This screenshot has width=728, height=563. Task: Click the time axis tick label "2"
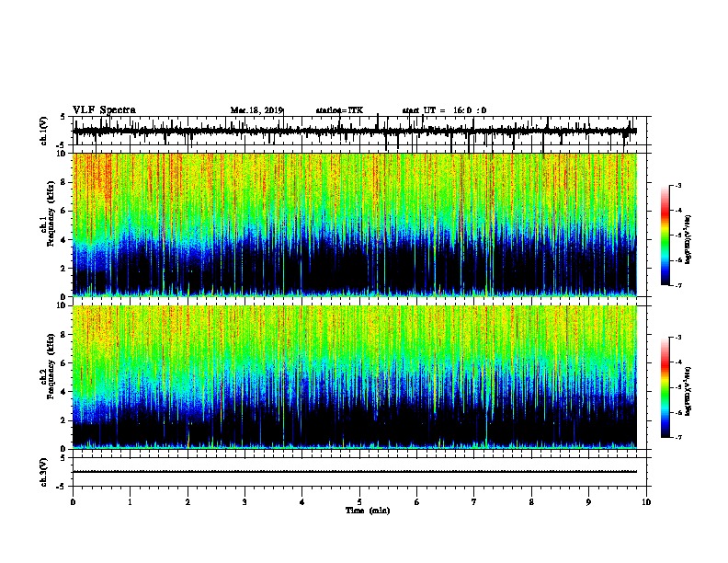pos(188,502)
